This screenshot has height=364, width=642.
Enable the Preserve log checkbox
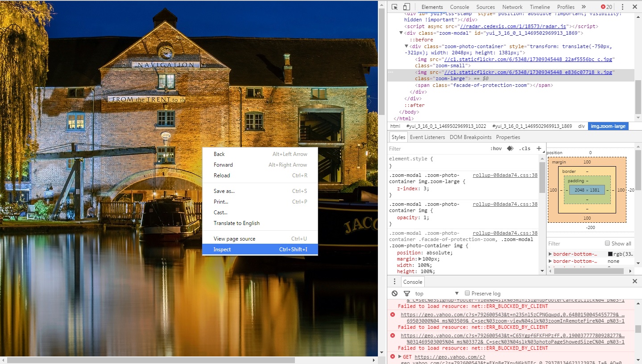pos(467,293)
